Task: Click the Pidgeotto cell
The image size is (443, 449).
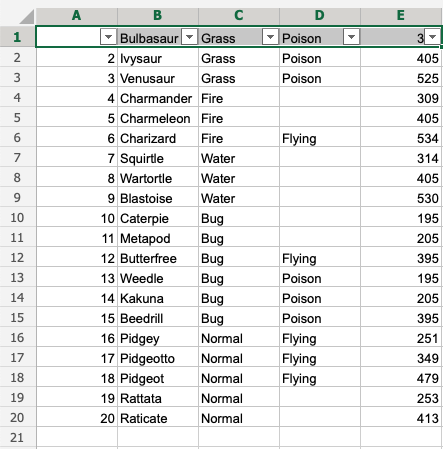Action: click(x=158, y=358)
